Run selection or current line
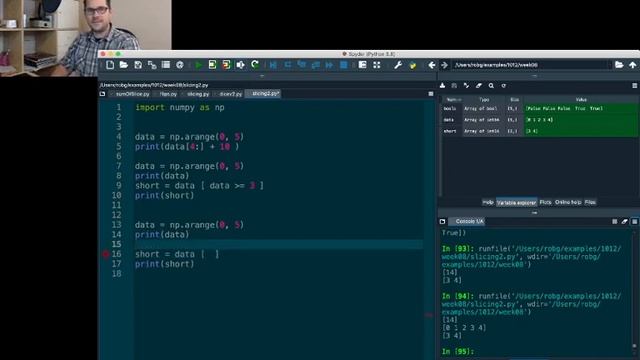The height and width of the screenshot is (360, 640). (x=240, y=65)
